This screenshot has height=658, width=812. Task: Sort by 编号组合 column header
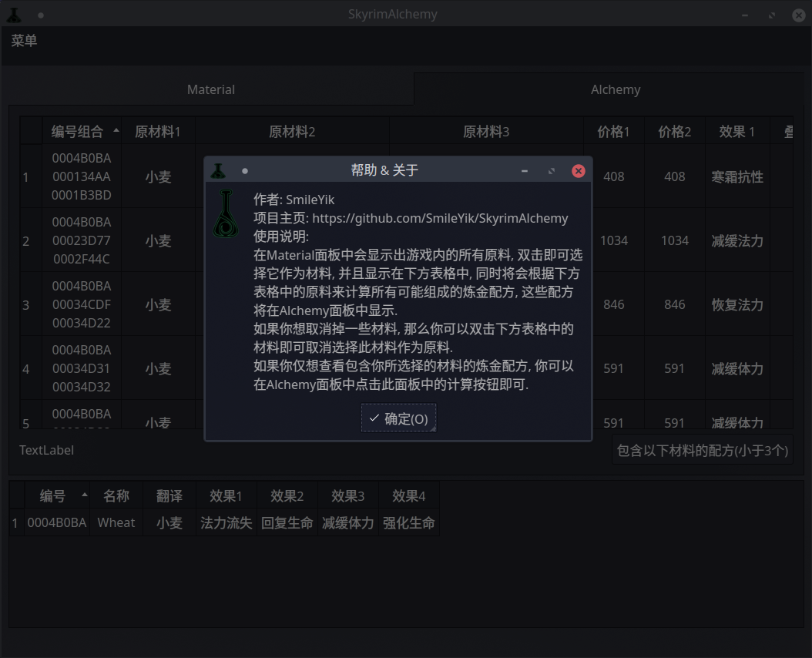tap(82, 131)
